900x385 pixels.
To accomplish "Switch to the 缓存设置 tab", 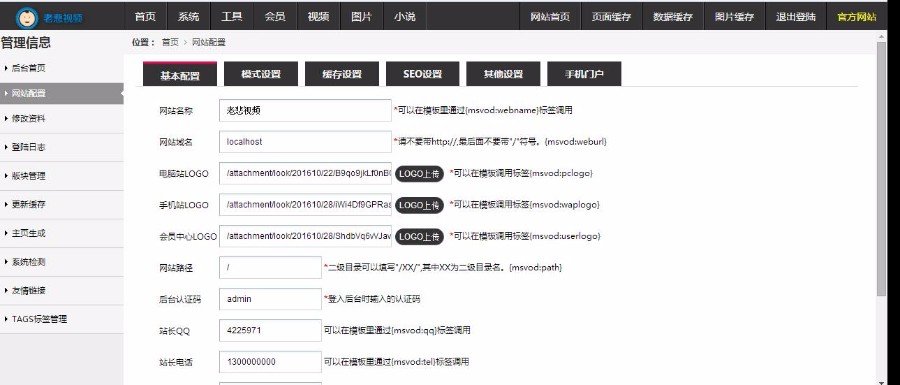I will (x=342, y=74).
